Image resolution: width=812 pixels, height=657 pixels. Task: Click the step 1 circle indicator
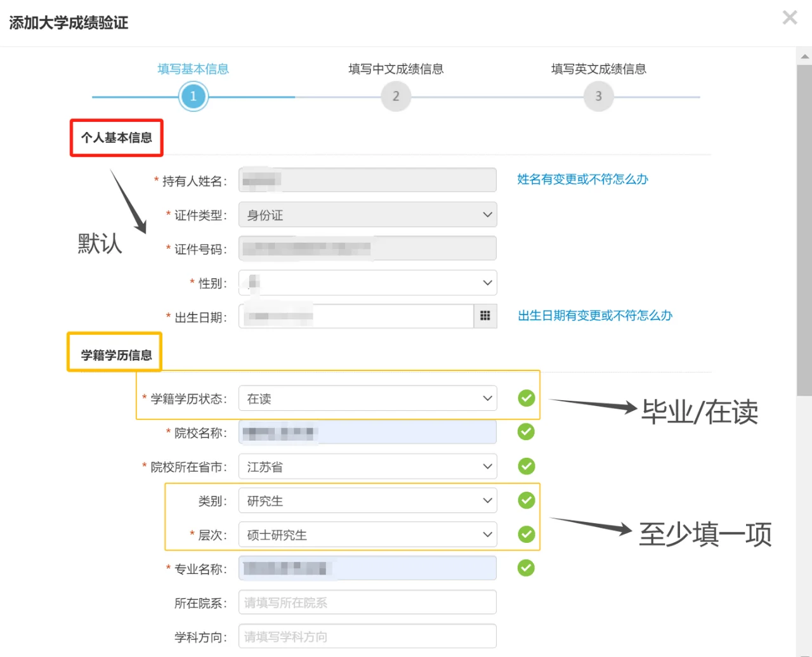(x=193, y=96)
